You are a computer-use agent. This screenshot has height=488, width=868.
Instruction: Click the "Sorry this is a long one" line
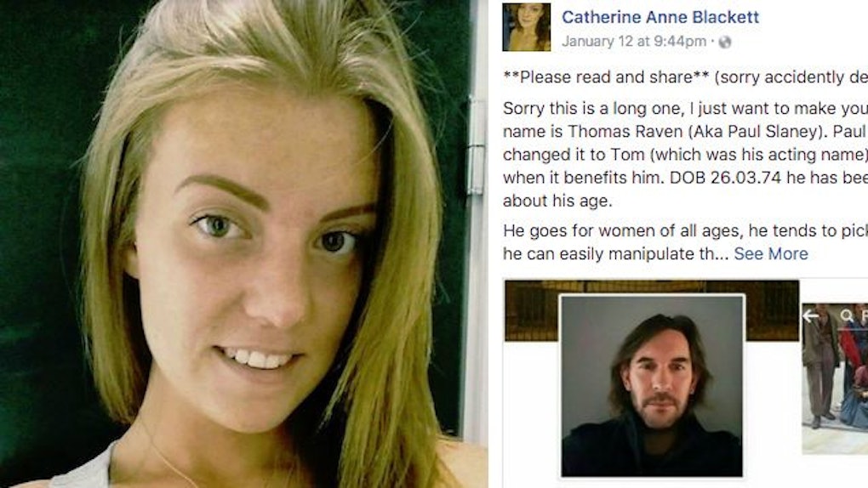point(685,108)
